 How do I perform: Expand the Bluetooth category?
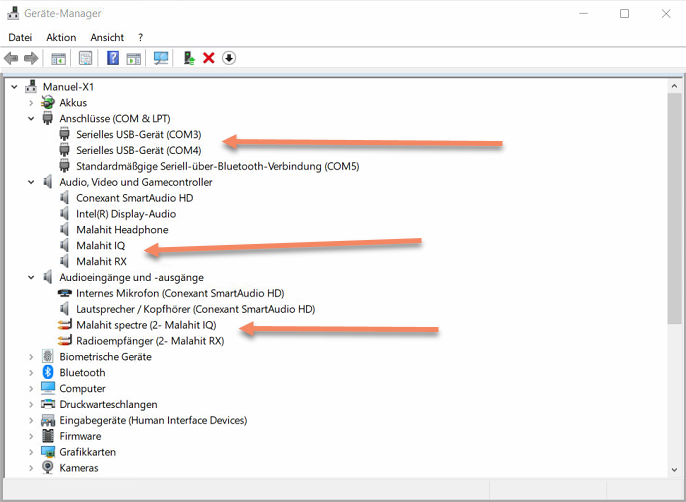(x=31, y=373)
